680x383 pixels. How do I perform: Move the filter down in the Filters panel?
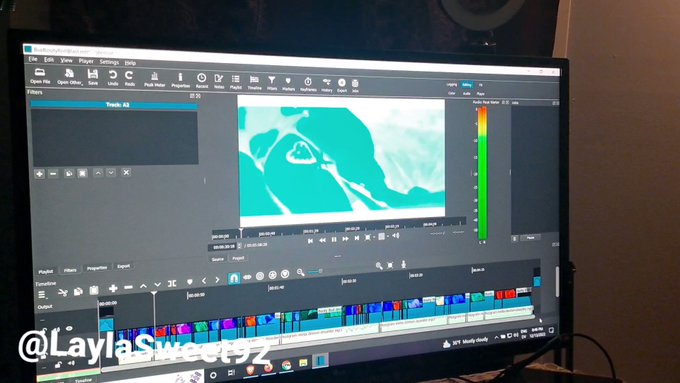(x=111, y=173)
